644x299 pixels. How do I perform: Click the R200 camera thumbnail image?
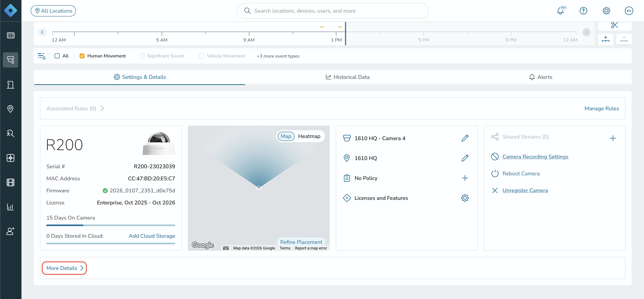pyautogui.click(x=159, y=144)
